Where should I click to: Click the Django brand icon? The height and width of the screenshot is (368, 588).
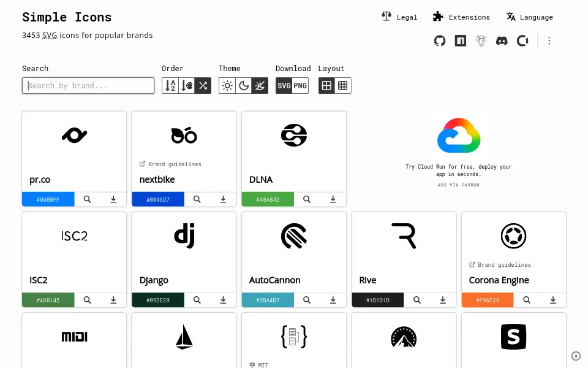[184, 236]
